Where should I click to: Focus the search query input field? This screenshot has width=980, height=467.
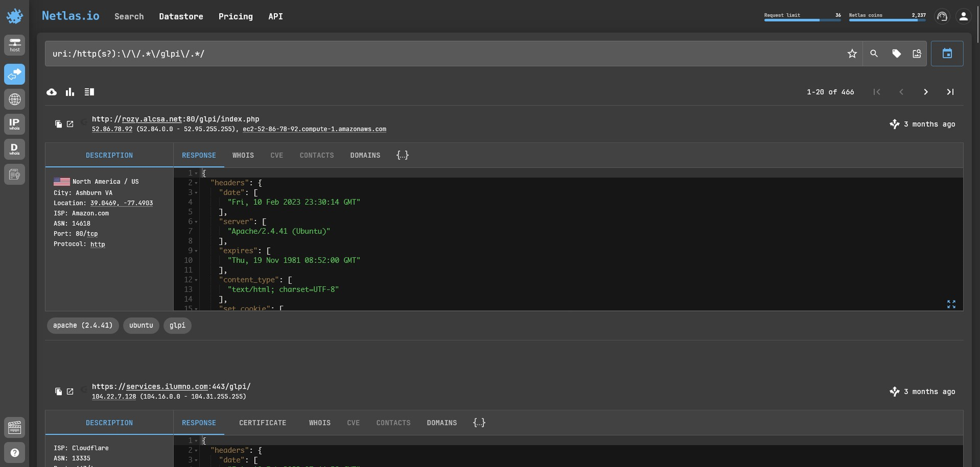click(445, 53)
